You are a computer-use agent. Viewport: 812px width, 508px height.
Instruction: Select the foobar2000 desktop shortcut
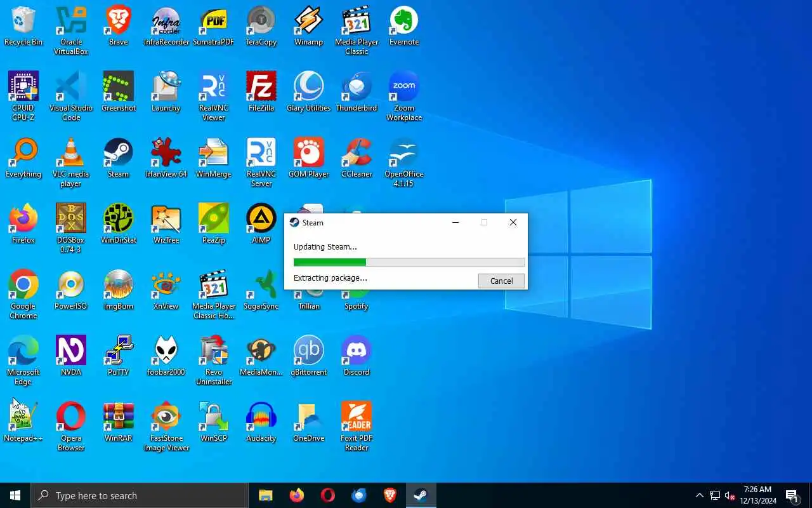pos(166,356)
